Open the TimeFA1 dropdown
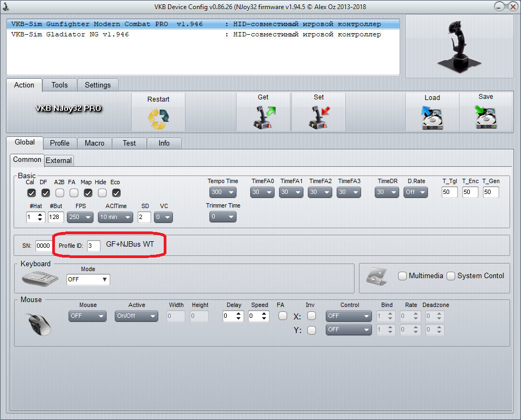The height and width of the screenshot is (420, 521). [x=291, y=192]
